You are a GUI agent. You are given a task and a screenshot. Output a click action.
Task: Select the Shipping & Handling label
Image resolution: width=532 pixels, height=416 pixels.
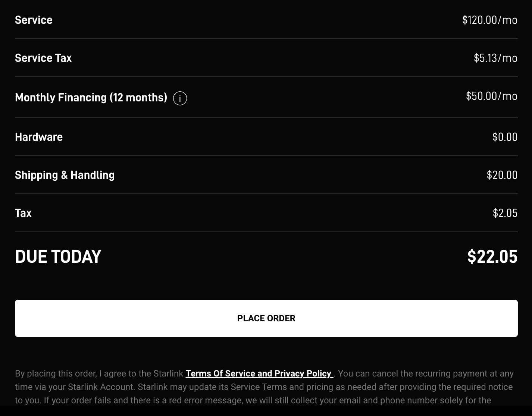coord(65,175)
